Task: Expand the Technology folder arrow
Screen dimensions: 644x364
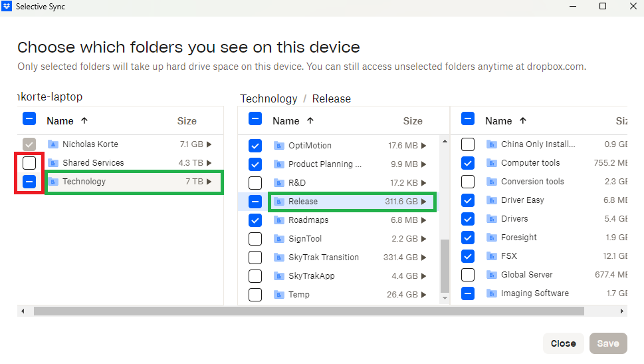Action: pyautogui.click(x=209, y=182)
